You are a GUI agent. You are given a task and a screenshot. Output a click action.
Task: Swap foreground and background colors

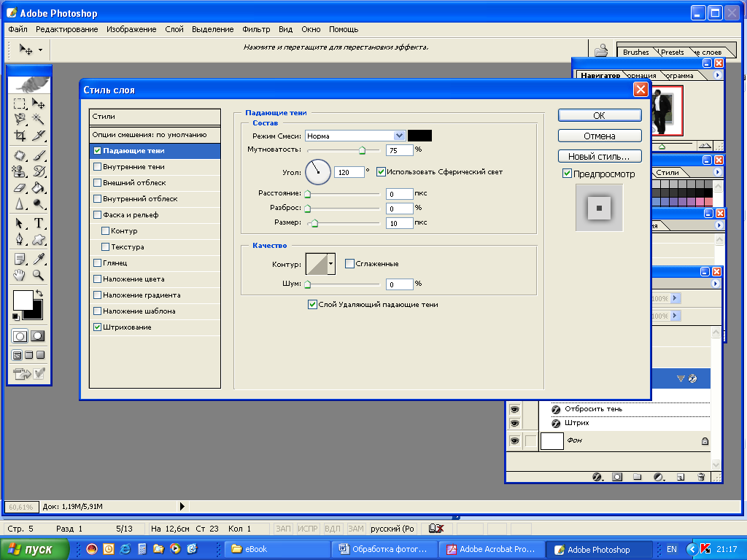coord(39,293)
